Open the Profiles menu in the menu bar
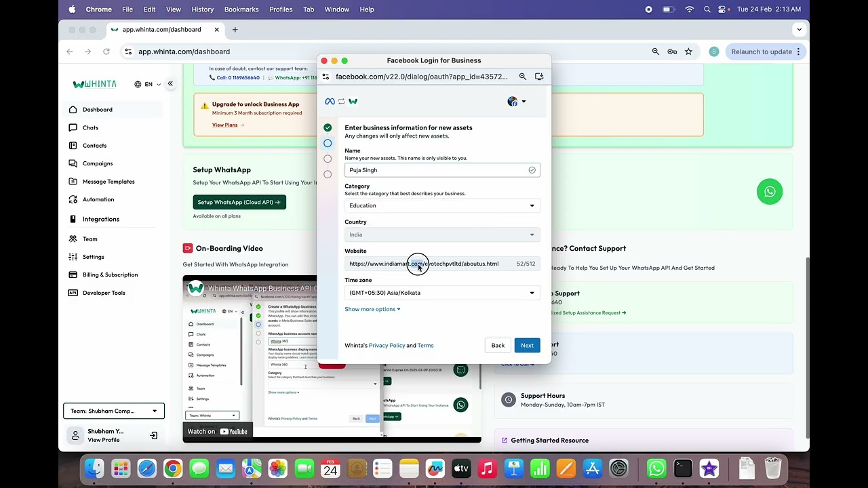 (x=281, y=9)
